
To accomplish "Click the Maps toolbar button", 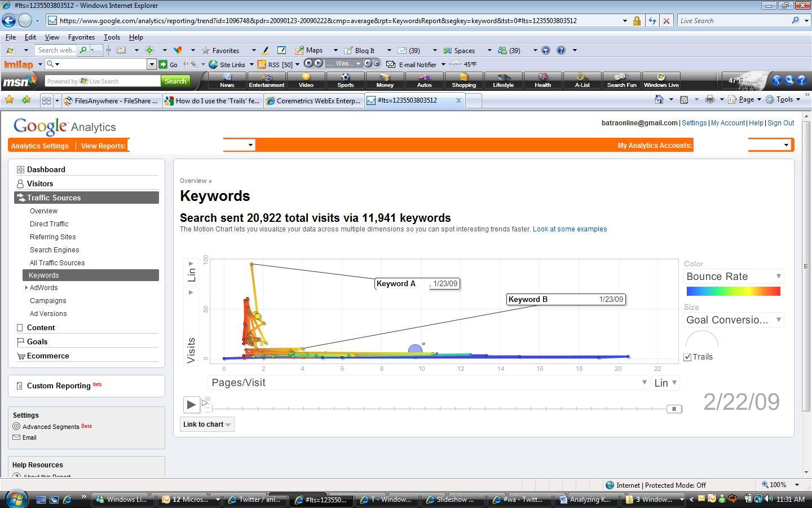I will 308,50.
